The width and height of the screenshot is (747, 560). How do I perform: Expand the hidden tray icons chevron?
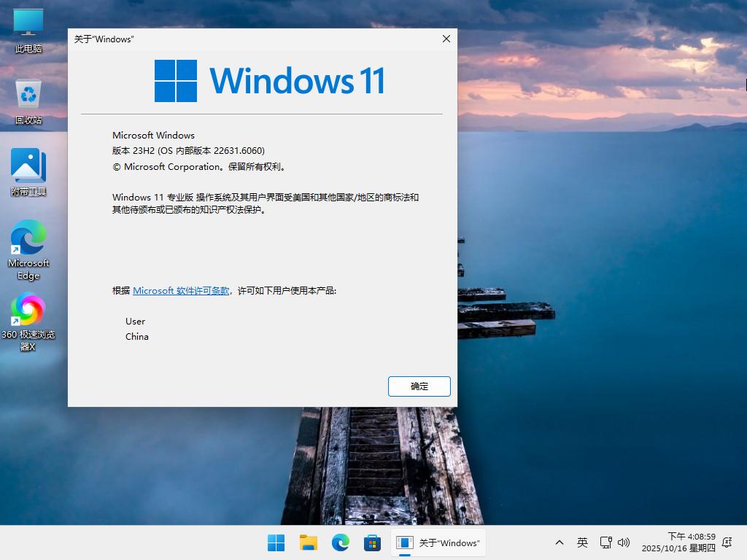pos(560,542)
